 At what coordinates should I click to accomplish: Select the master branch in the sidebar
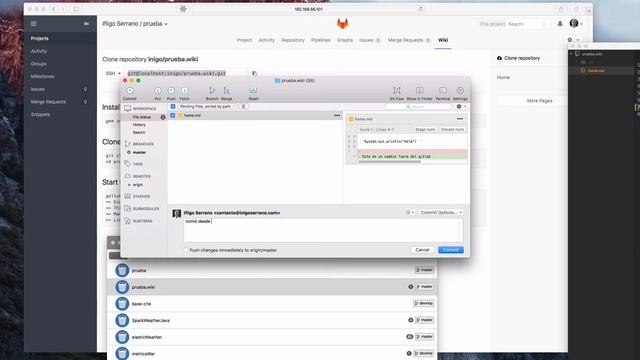click(139, 152)
